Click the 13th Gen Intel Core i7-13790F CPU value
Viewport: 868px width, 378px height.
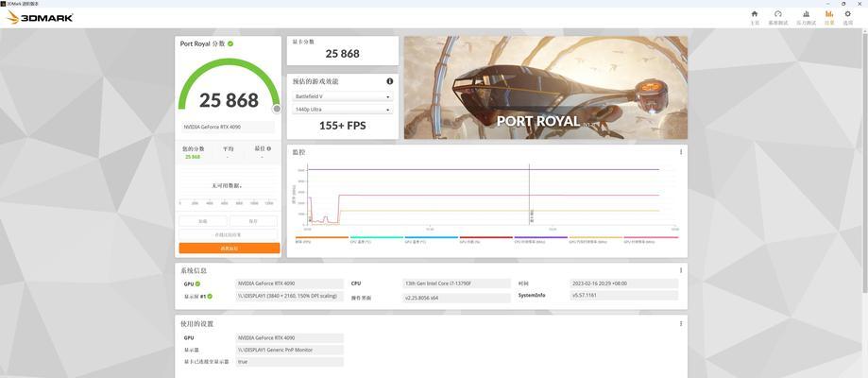pos(457,283)
